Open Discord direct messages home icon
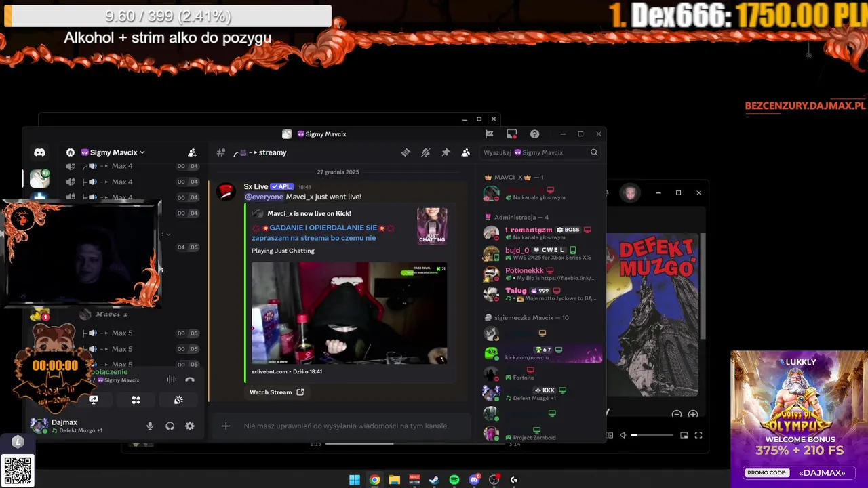The height and width of the screenshot is (488, 868). [39, 152]
